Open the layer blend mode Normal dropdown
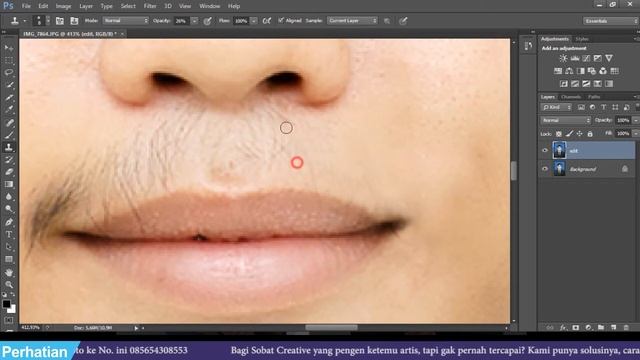The height and width of the screenshot is (360, 640). pyautogui.click(x=565, y=120)
